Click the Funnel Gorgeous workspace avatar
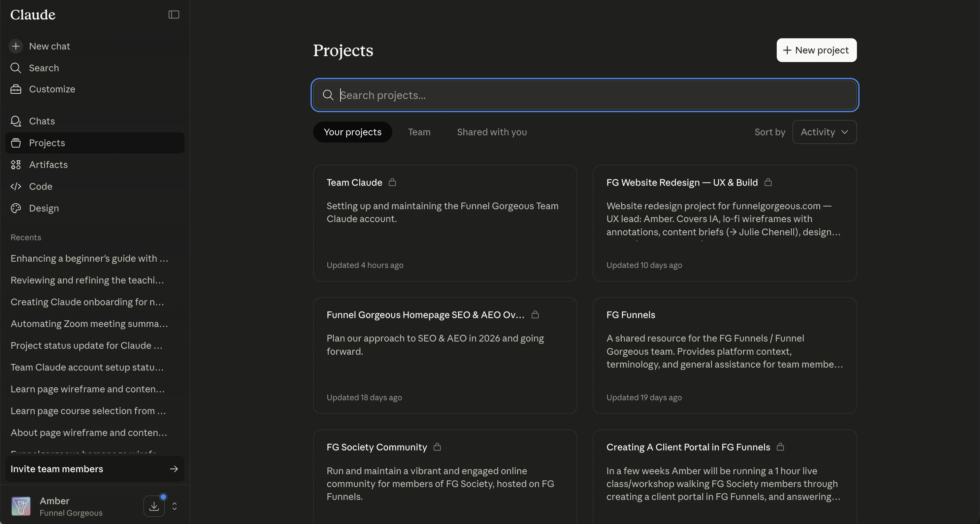The width and height of the screenshot is (980, 524). point(21,507)
